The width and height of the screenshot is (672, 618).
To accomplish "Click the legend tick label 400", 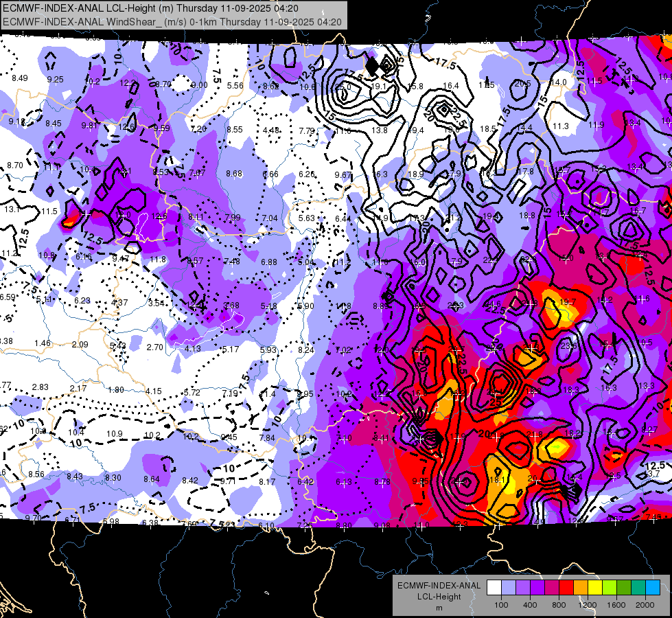I will [530, 605].
